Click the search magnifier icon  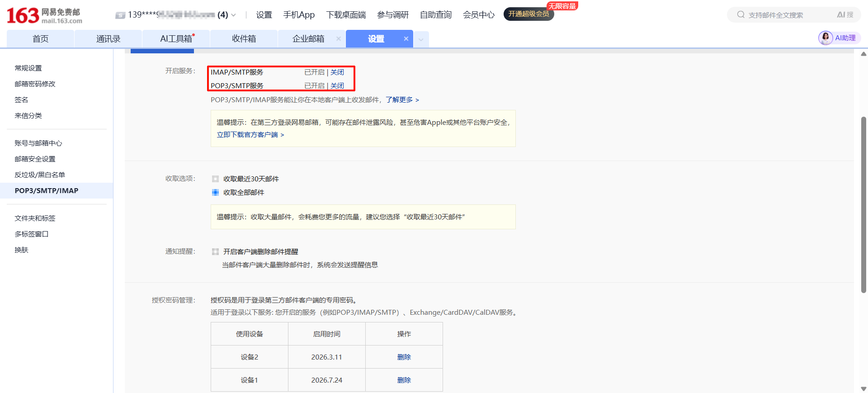tap(741, 15)
